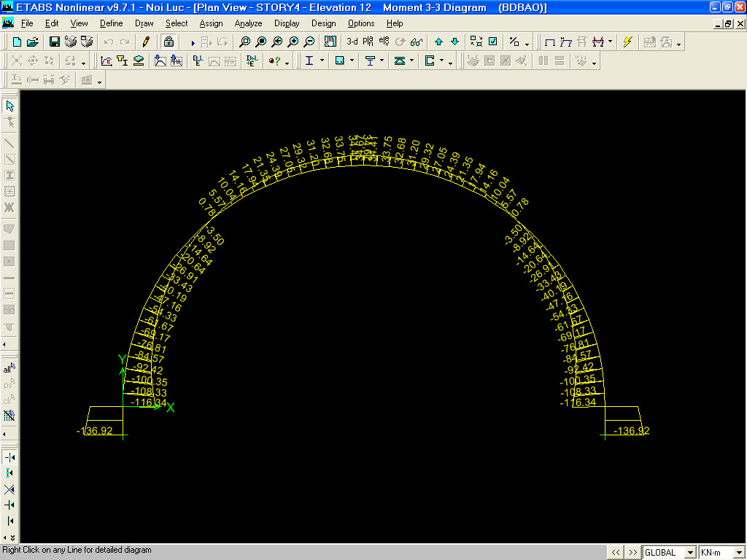Click the -136.92 moment value on left support
Viewport: 747px width, 560px height.
(x=95, y=431)
